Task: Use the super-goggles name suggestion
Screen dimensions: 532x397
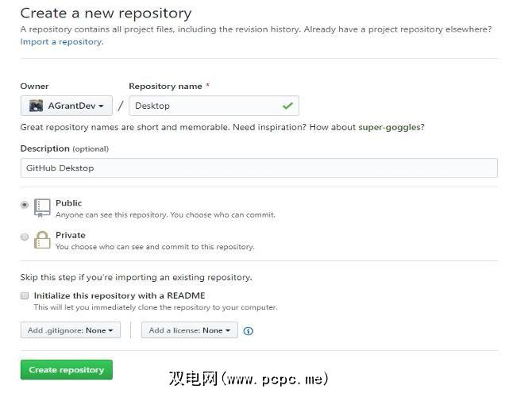Action: click(x=389, y=127)
